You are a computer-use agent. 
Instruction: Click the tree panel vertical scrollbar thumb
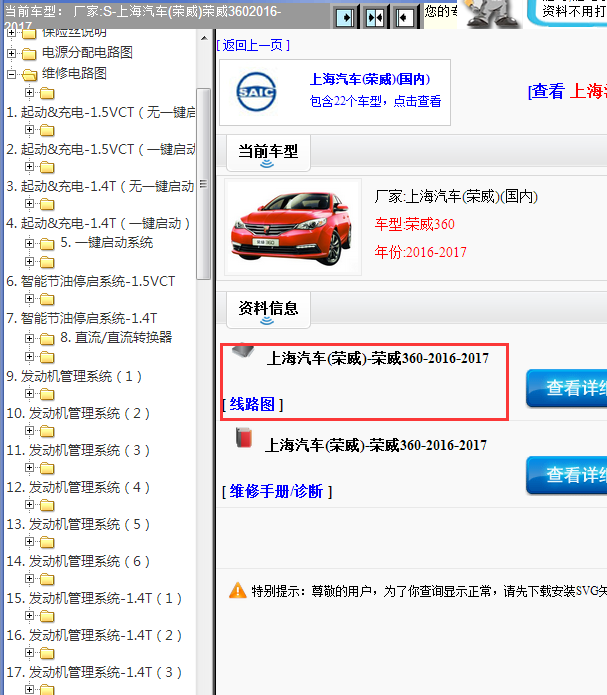click(204, 184)
